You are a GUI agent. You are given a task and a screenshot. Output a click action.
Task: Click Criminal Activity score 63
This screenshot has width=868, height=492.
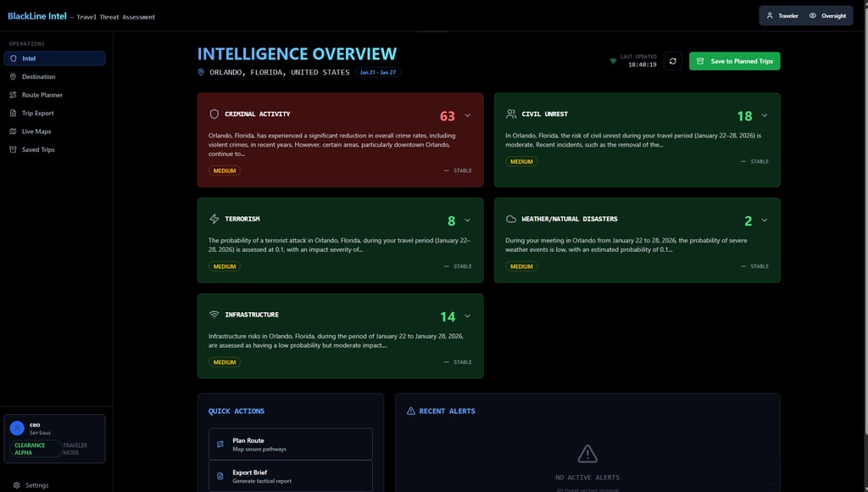tap(448, 116)
